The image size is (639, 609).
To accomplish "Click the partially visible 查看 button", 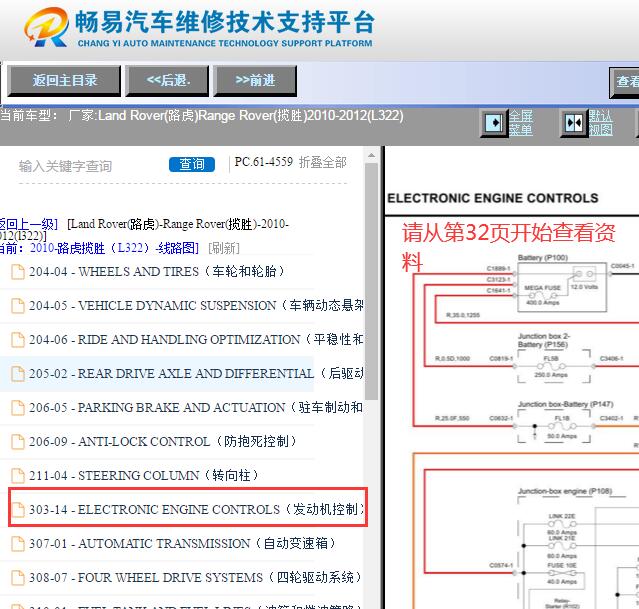I will point(624,82).
